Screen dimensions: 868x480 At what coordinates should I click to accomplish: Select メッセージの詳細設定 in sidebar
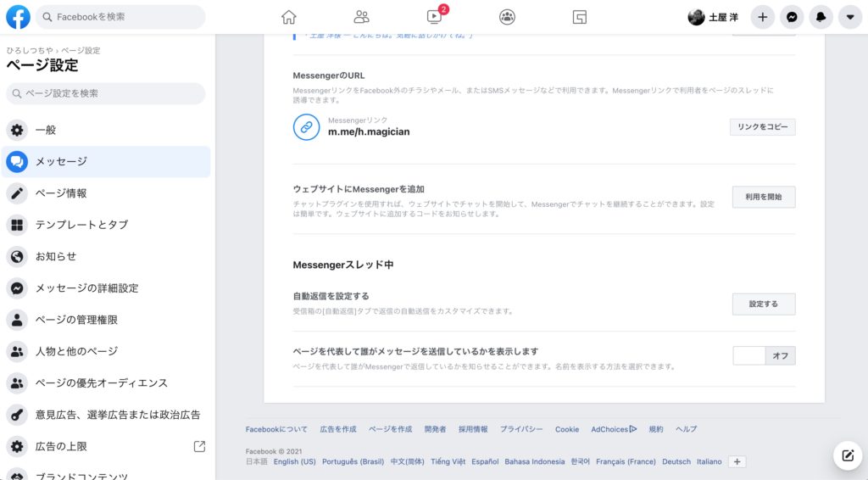point(106,287)
